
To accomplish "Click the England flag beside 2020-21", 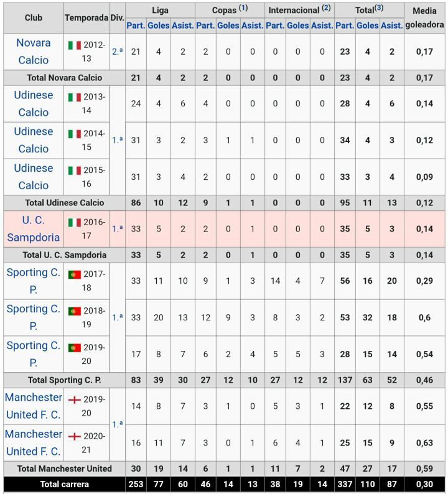I will pyautogui.click(x=75, y=436).
